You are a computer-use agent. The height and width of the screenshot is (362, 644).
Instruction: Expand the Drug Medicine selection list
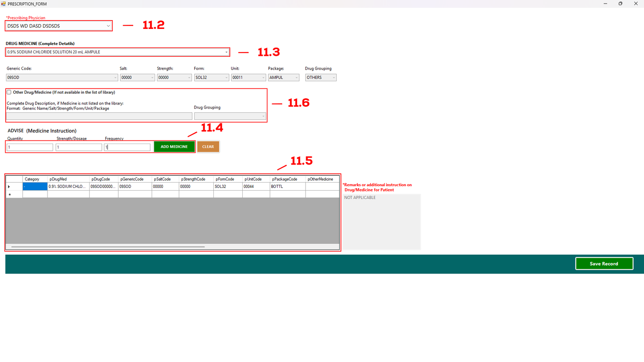(x=226, y=52)
